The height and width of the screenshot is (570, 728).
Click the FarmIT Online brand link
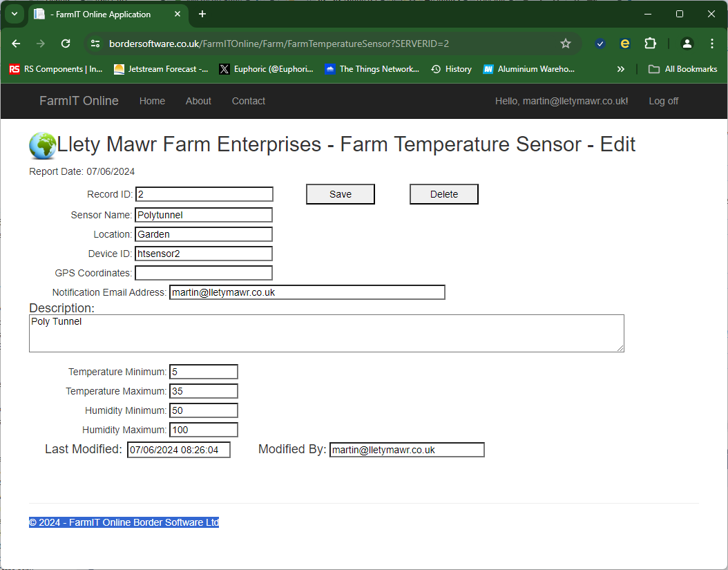point(79,101)
